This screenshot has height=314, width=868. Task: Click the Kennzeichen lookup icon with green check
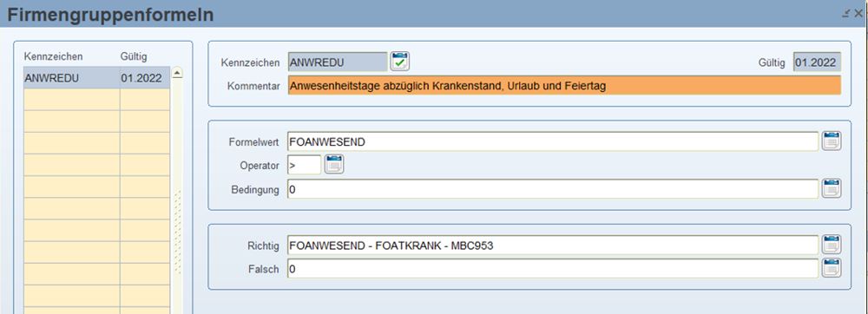[x=399, y=62]
